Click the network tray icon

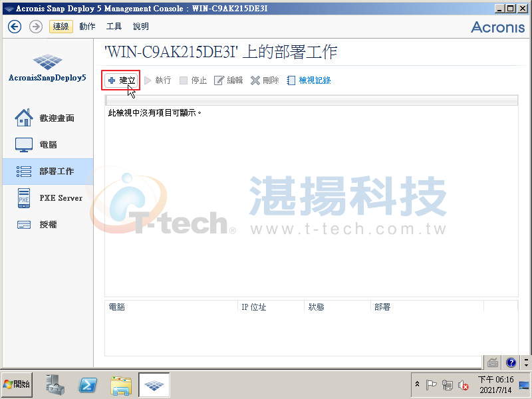coord(448,385)
